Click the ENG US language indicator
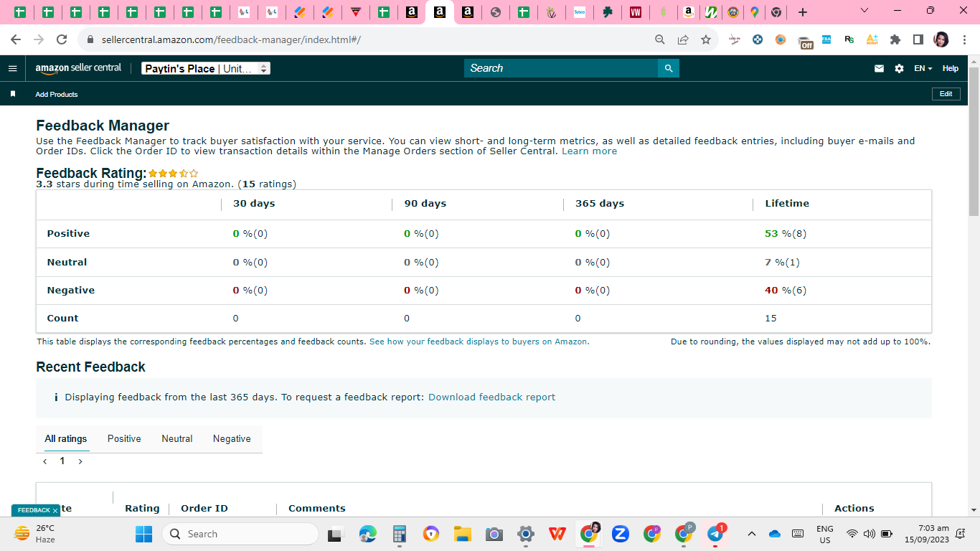The height and width of the screenshot is (551, 980). tap(825, 534)
